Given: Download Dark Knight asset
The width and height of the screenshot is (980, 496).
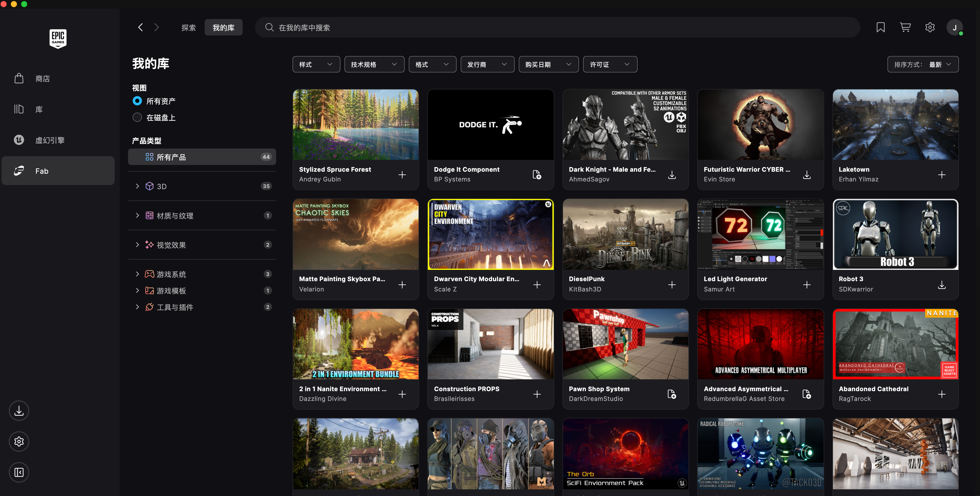Looking at the screenshot, I should click(x=672, y=174).
